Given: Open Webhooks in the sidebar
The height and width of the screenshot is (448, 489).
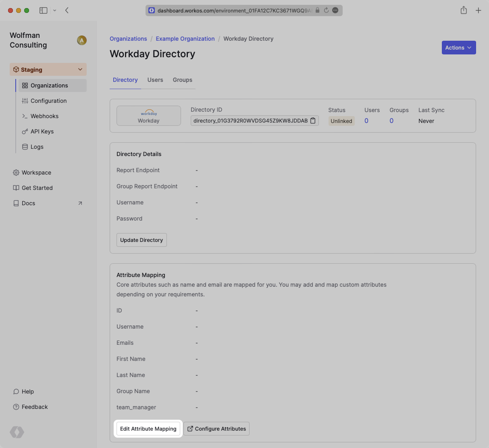Looking at the screenshot, I should (44, 116).
